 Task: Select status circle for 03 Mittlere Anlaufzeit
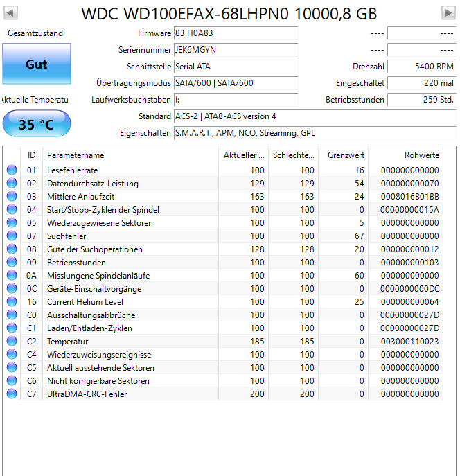pyautogui.click(x=12, y=196)
